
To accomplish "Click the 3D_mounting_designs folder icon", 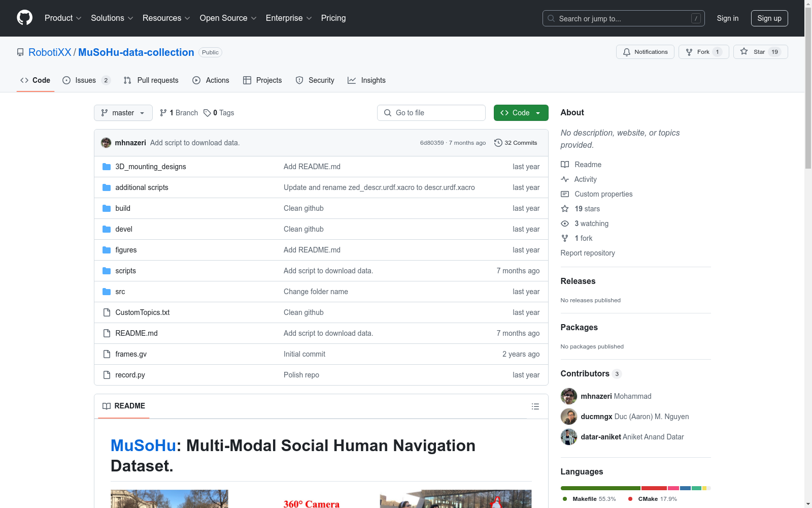I will pos(107,167).
